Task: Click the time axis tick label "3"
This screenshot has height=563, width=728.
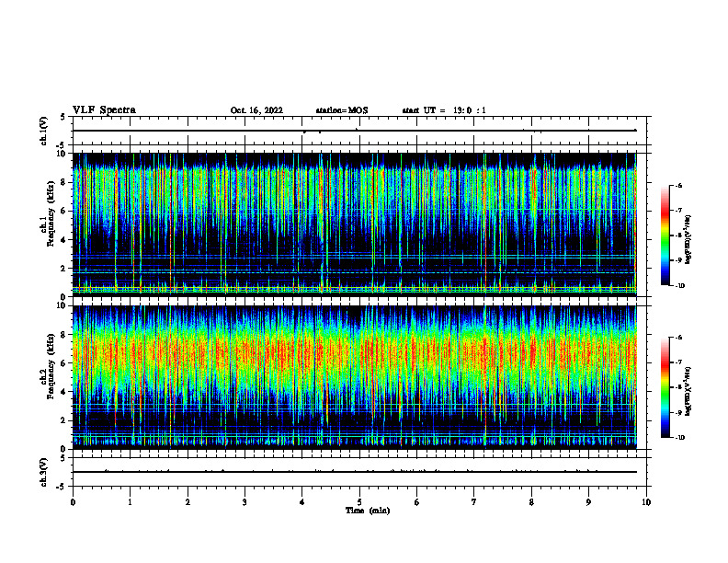Action: [x=245, y=502]
